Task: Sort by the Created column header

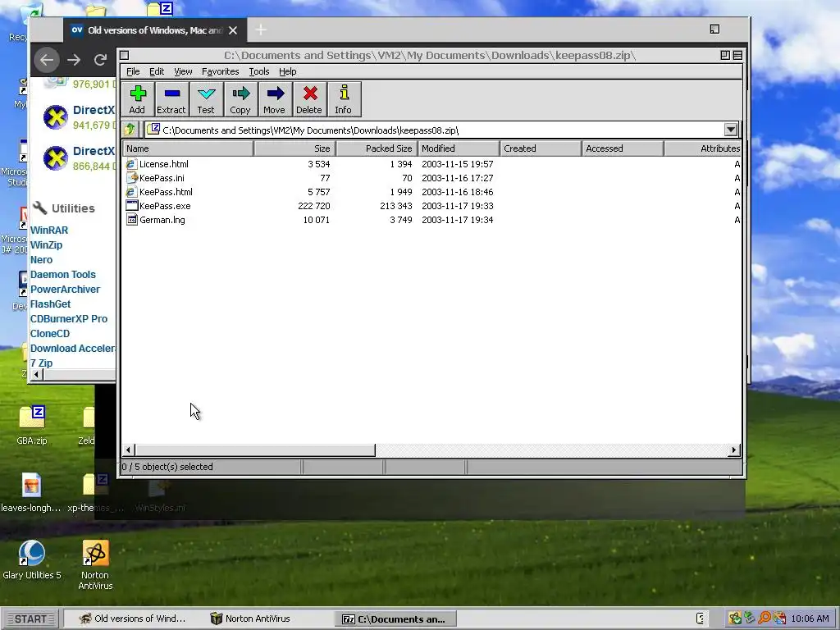Action: (541, 148)
